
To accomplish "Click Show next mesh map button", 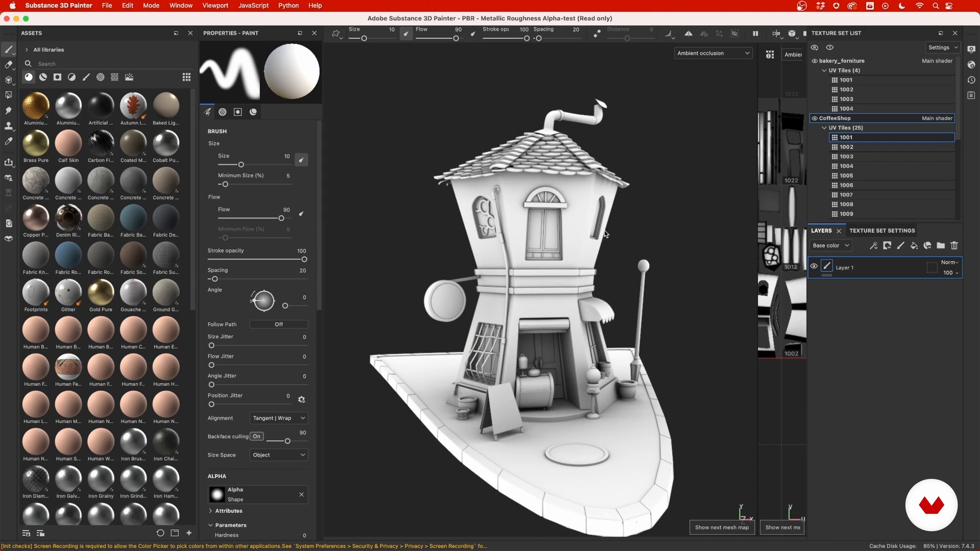I will [722, 528].
